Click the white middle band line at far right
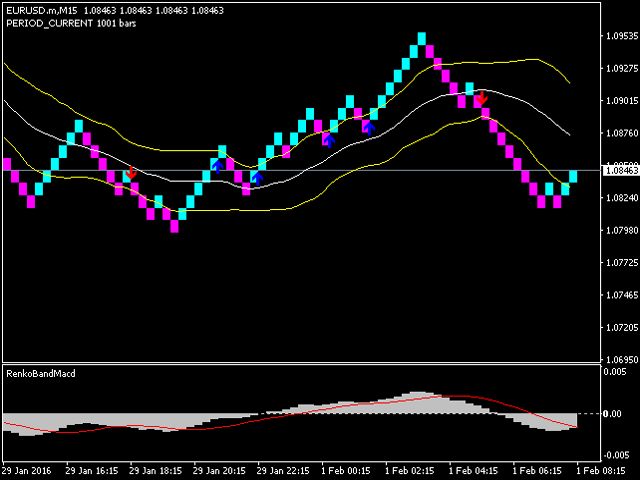The width and height of the screenshot is (640, 480). pos(565,131)
